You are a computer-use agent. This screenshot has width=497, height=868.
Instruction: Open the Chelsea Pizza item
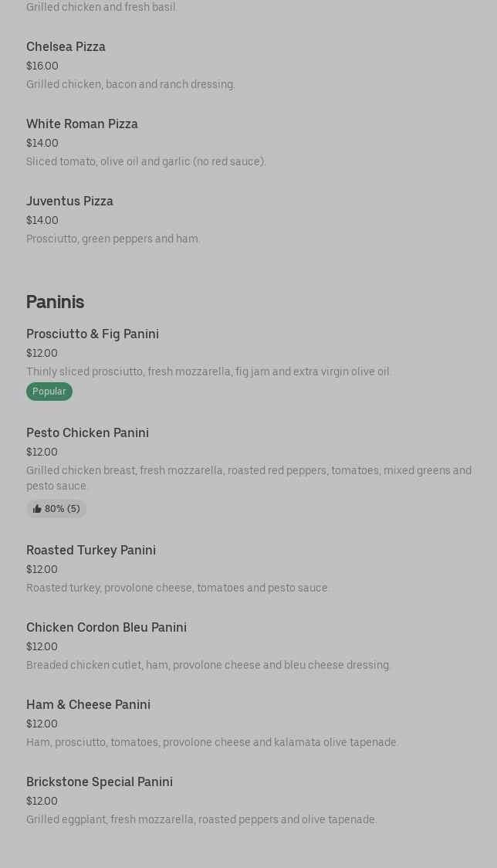pyautogui.click(x=66, y=46)
